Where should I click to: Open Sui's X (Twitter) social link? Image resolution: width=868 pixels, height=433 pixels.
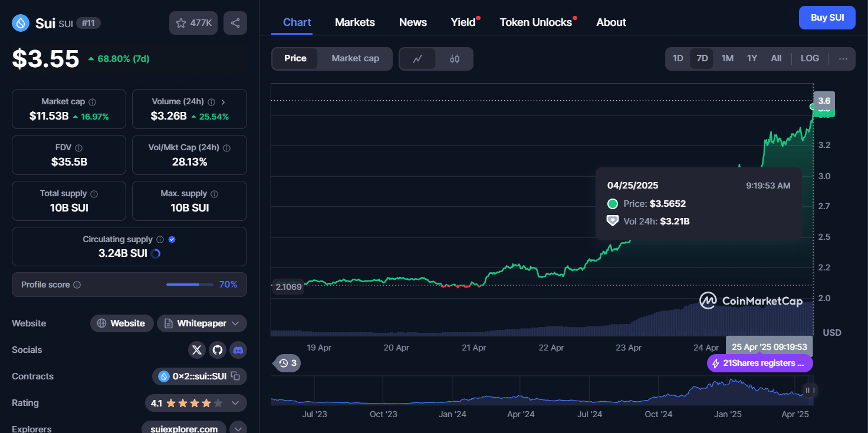pyautogui.click(x=197, y=350)
